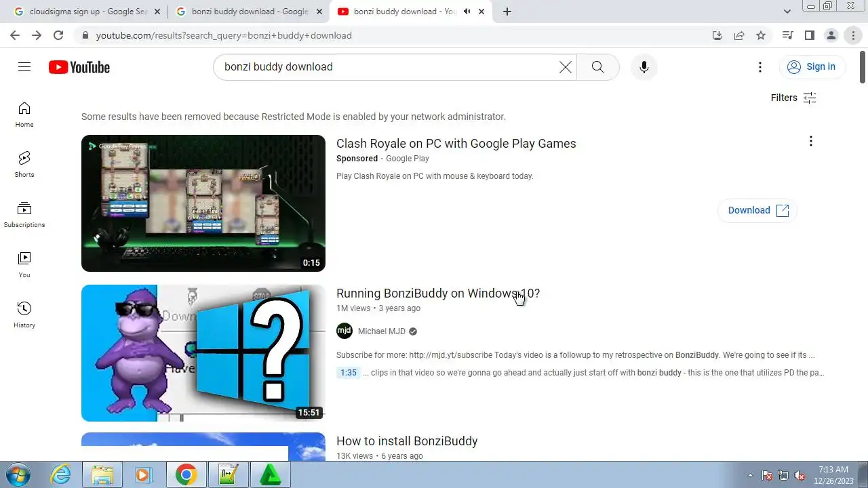Open the install app icon in address bar
The height and width of the screenshot is (488, 868).
click(717, 35)
